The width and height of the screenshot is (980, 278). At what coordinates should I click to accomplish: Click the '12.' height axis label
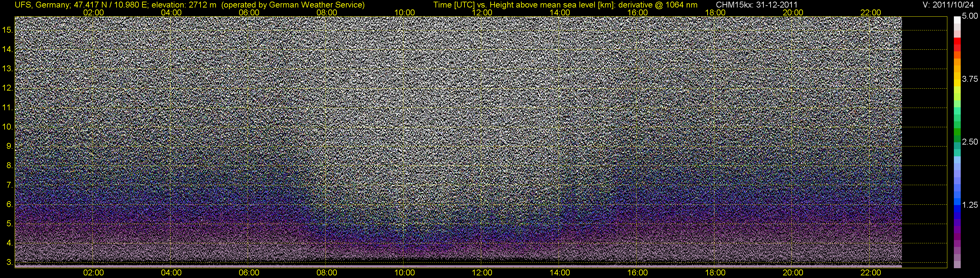tap(8, 88)
